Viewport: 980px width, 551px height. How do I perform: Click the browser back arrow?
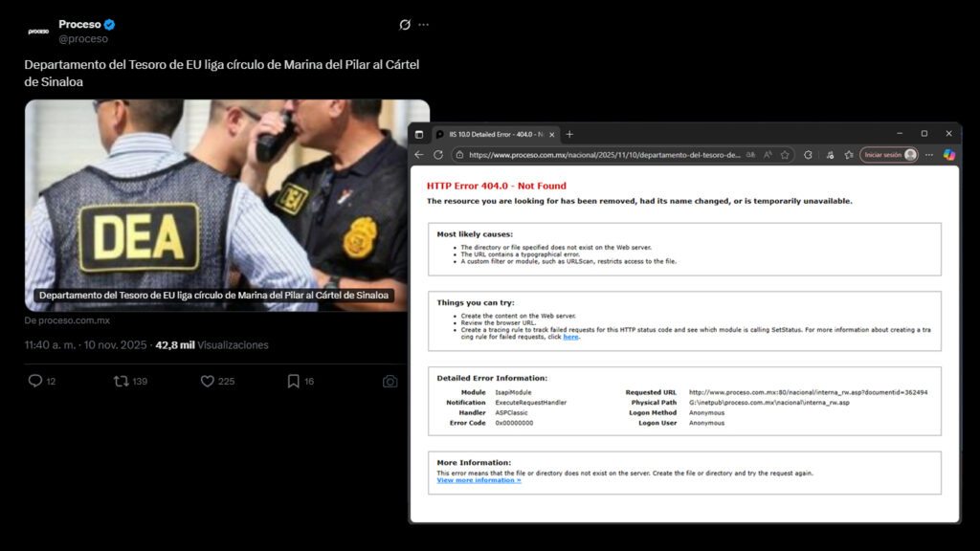pyautogui.click(x=419, y=155)
